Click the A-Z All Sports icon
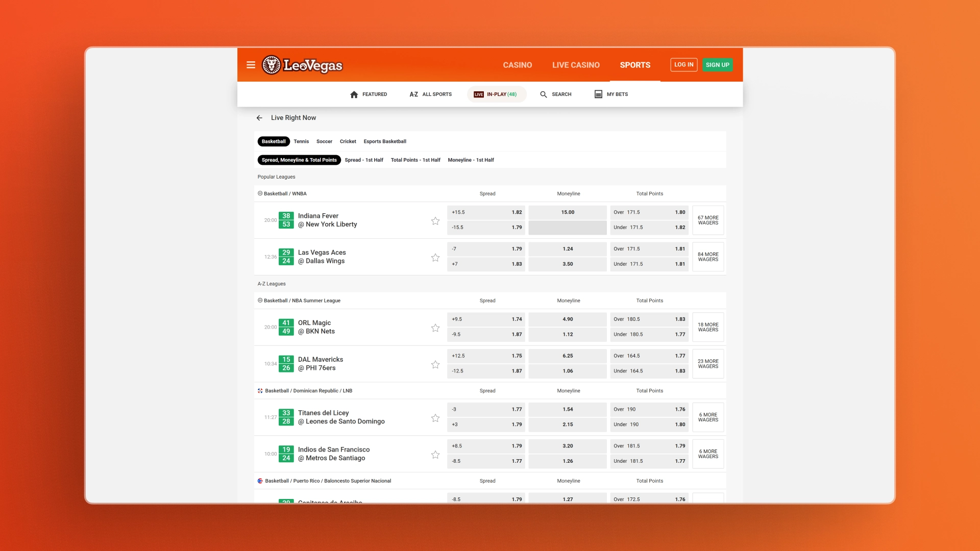980x551 pixels. (x=414, y=94)
